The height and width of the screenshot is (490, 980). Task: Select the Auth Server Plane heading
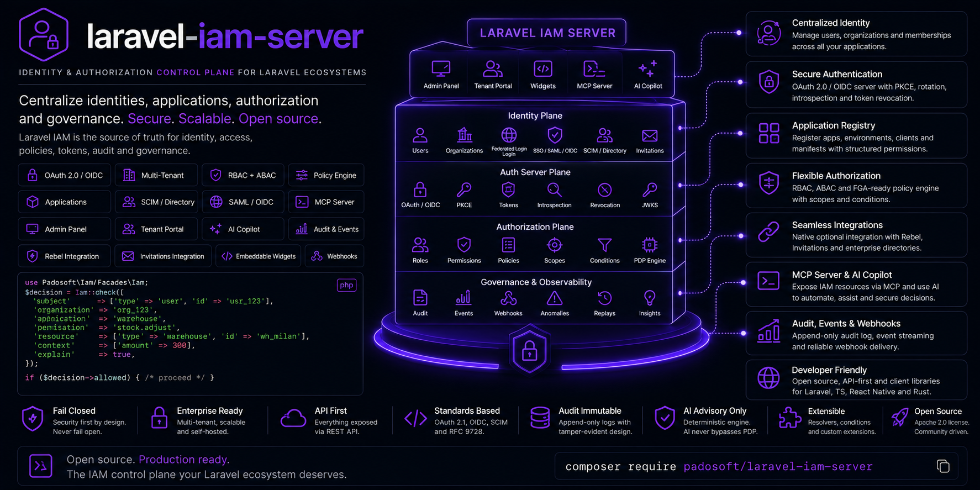pos(535,172)
